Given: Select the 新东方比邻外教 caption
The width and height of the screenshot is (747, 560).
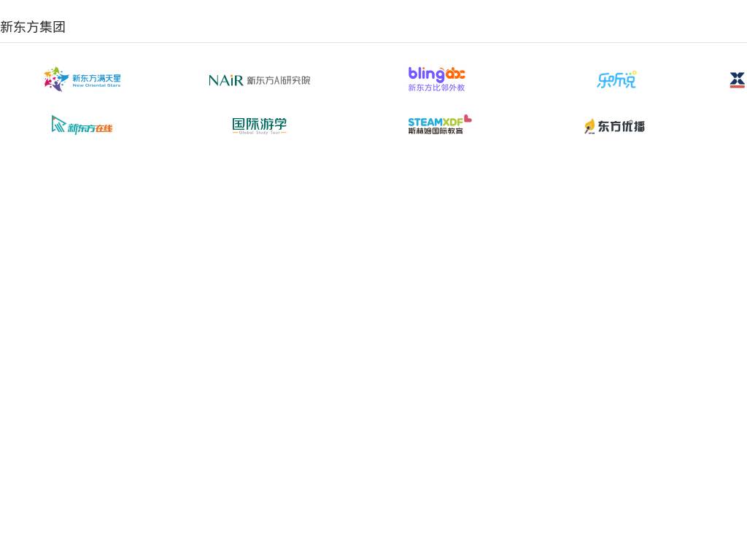Looking at the screenshot, I should [x=436, y=88].
